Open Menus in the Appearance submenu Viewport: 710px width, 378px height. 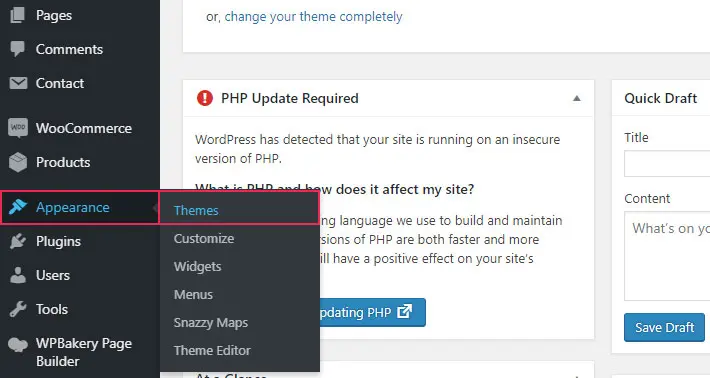(193, 294)
